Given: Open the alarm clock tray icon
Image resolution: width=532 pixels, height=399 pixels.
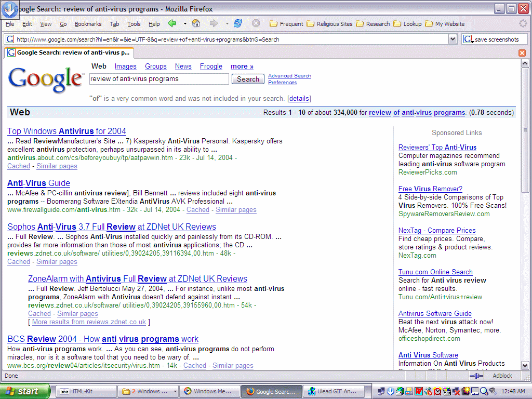Looking at the screenshot, I should (437, 391).
